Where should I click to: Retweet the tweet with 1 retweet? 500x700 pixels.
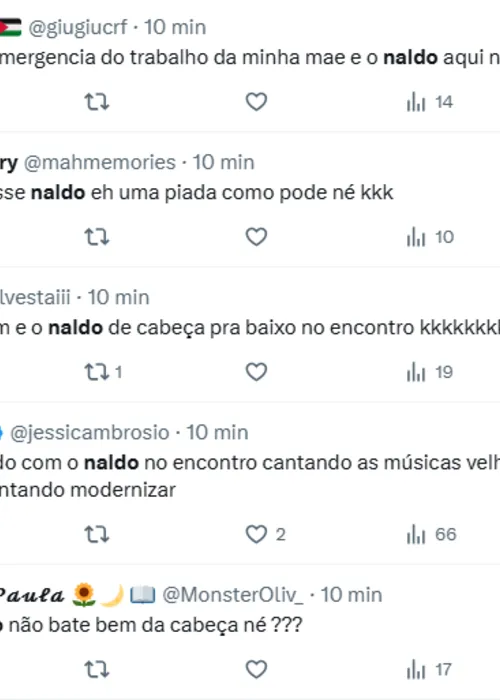click(x=103, y=372)
